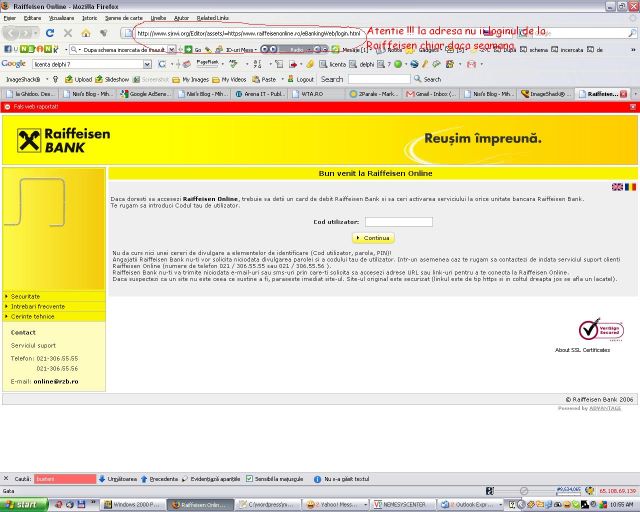Expand the history dropdown next to Forward
640x512 pixels.
coord(36,33)
